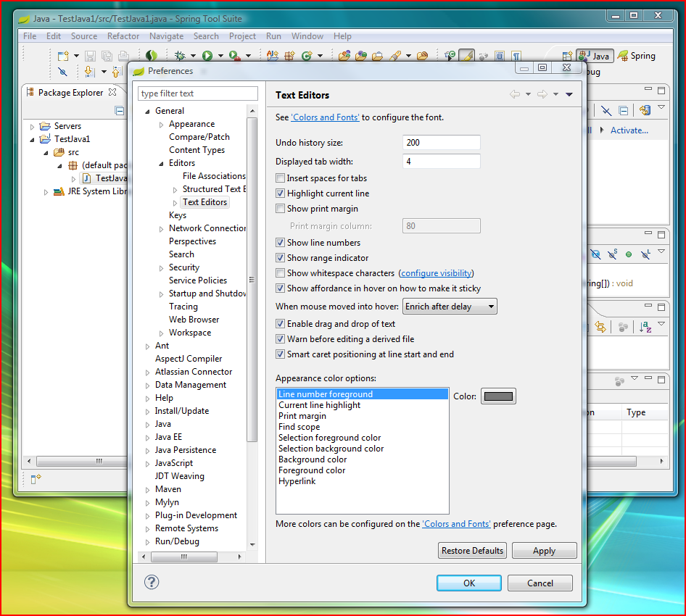Click the type filter text field

198,93
